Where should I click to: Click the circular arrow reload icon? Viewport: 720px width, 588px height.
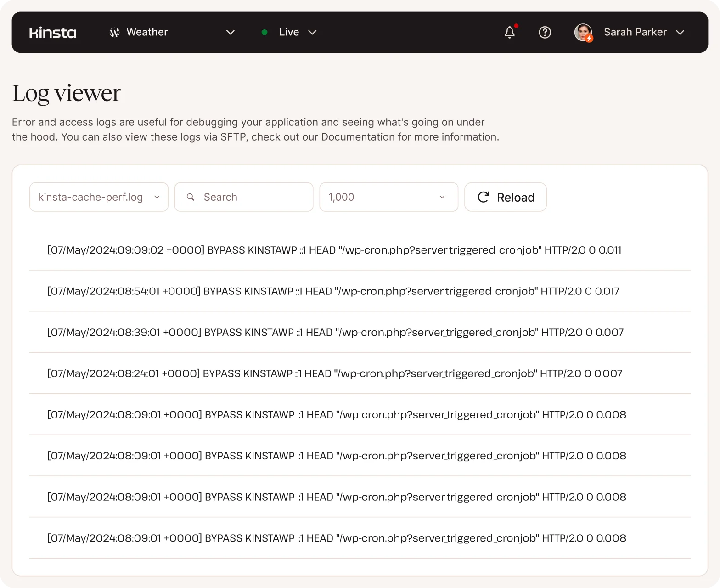coord(483,197)
